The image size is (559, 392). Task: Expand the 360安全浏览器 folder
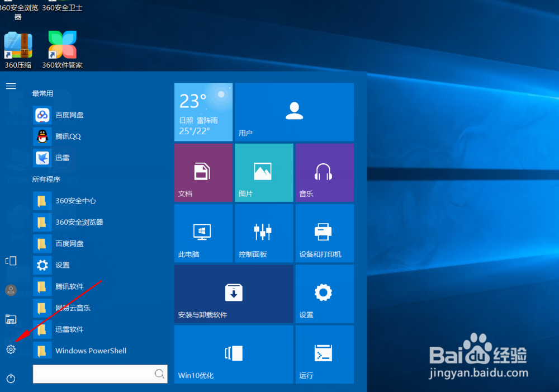(x=100, y=222)
